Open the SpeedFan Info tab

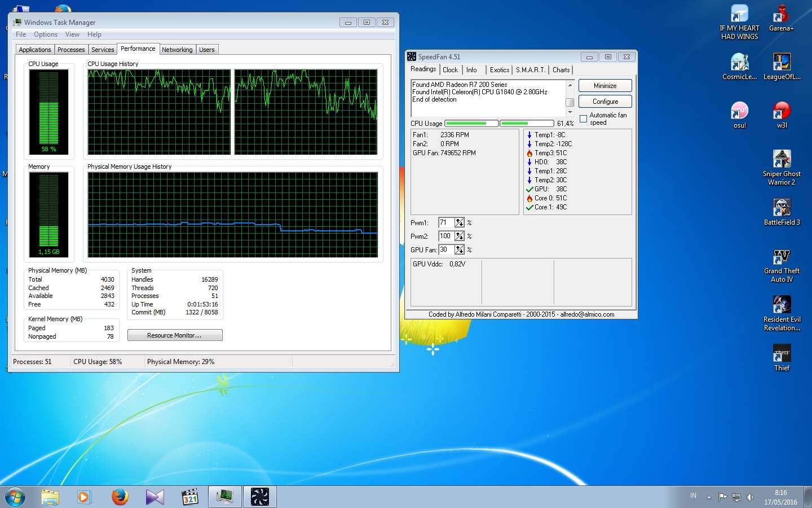pyautogui.click(x=471, y=70)
